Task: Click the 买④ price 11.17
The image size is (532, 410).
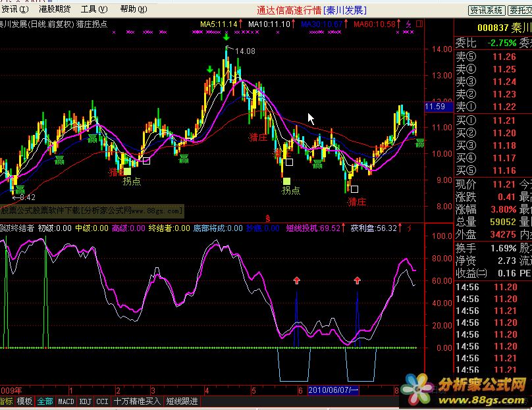Action: [x=504, y=158]
